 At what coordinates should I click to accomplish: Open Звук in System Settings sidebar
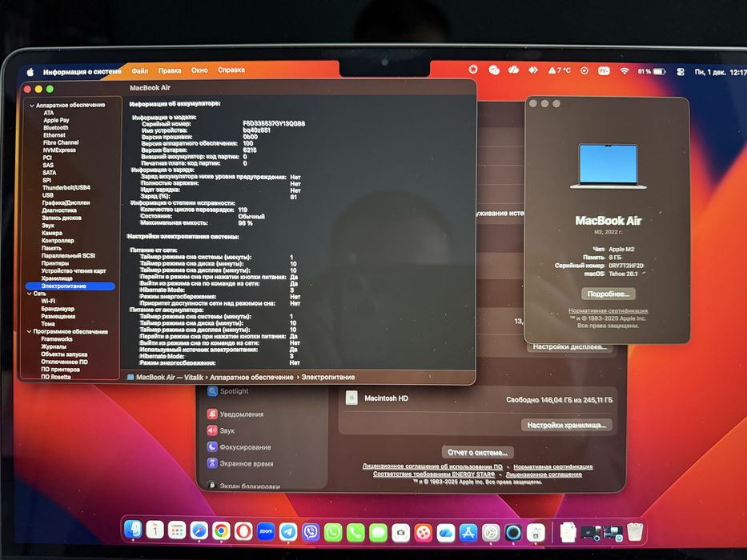pos(221,430)
